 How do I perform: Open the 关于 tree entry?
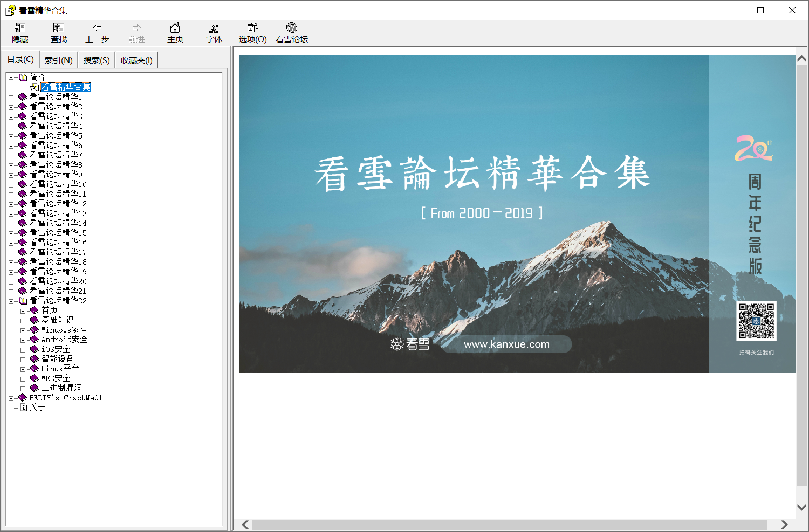pyautogui.click(x=38, y=407)
